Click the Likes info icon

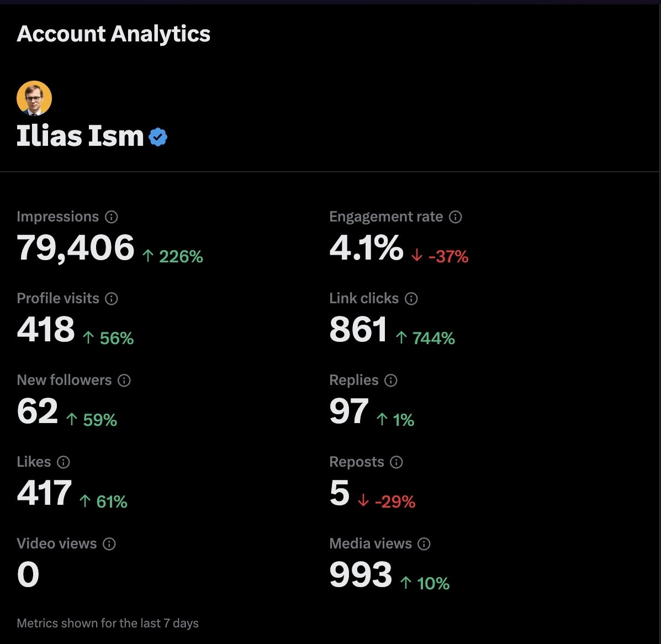[x=62, y=462]
